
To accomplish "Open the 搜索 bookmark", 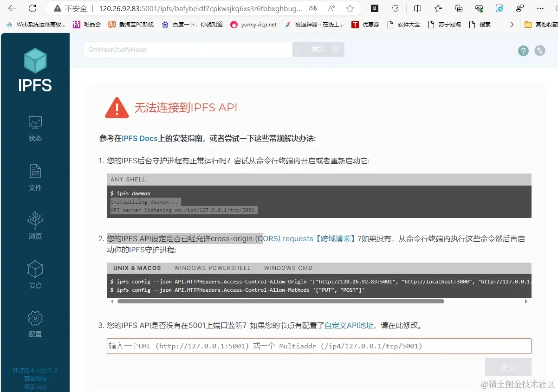I will click(x=480, y=25).
